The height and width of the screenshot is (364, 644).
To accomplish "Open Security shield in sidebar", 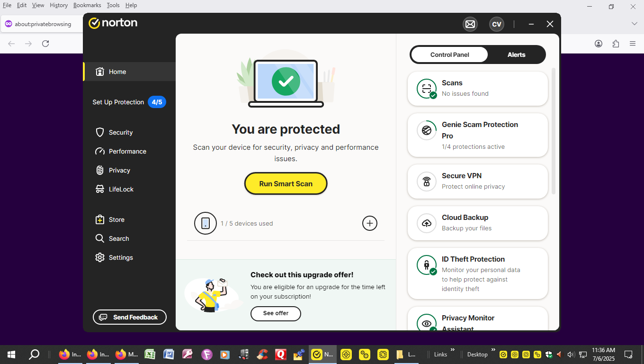I will tap(100, 132).
